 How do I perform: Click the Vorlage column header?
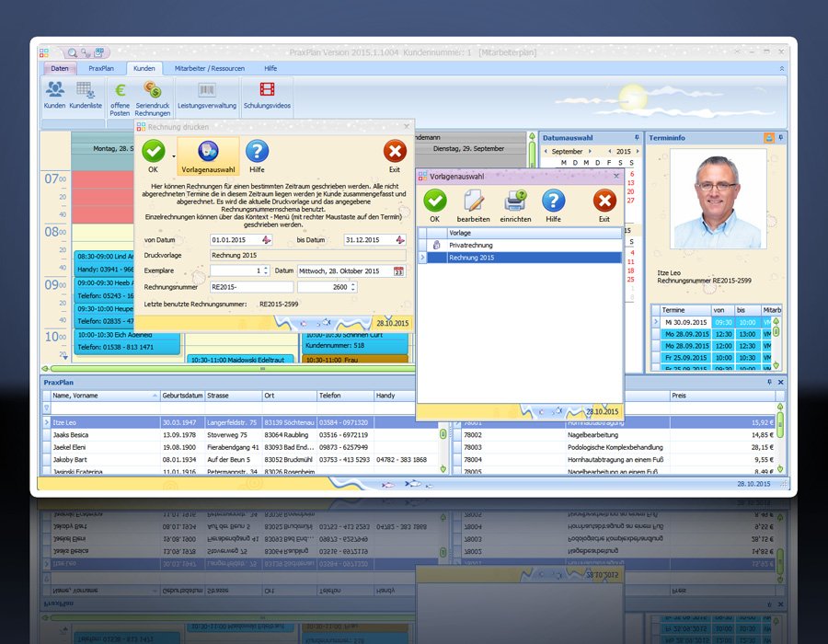[535, 233]
